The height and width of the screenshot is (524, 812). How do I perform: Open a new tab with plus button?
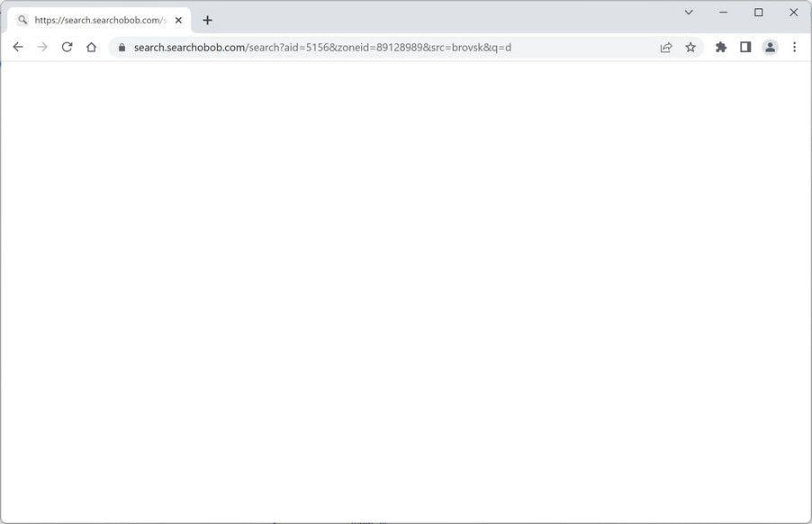pos(208,20)
